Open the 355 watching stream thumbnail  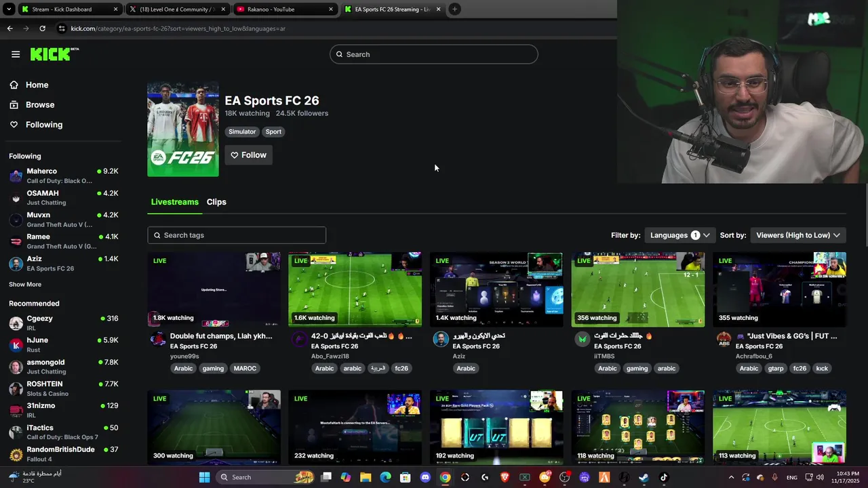[779, 289]
